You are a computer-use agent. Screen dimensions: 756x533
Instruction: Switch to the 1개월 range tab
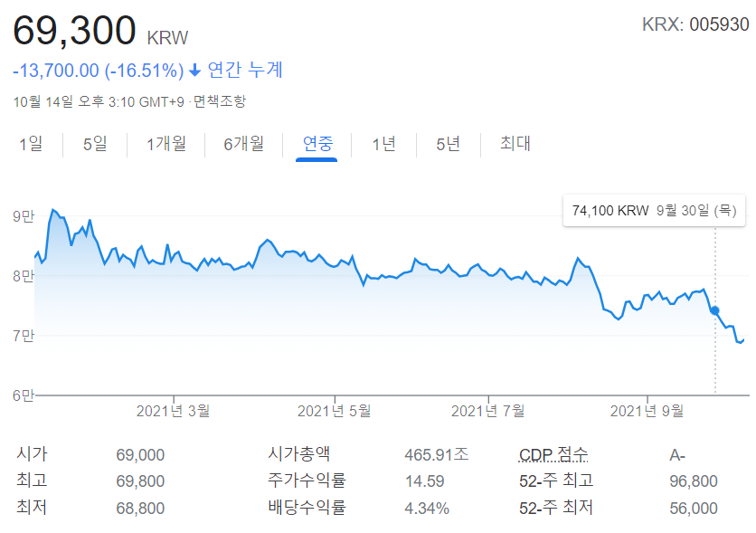click(x=166, y=144)
